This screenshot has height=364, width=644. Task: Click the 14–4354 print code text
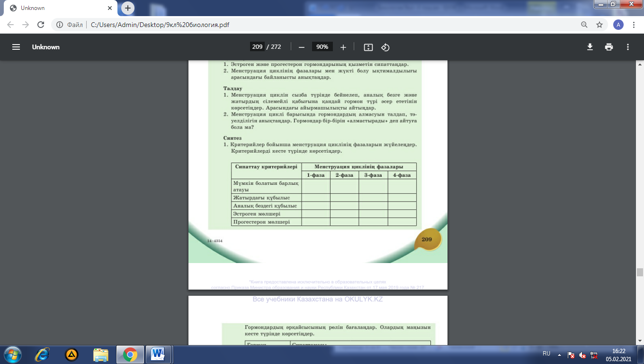(x=215, y=241)
